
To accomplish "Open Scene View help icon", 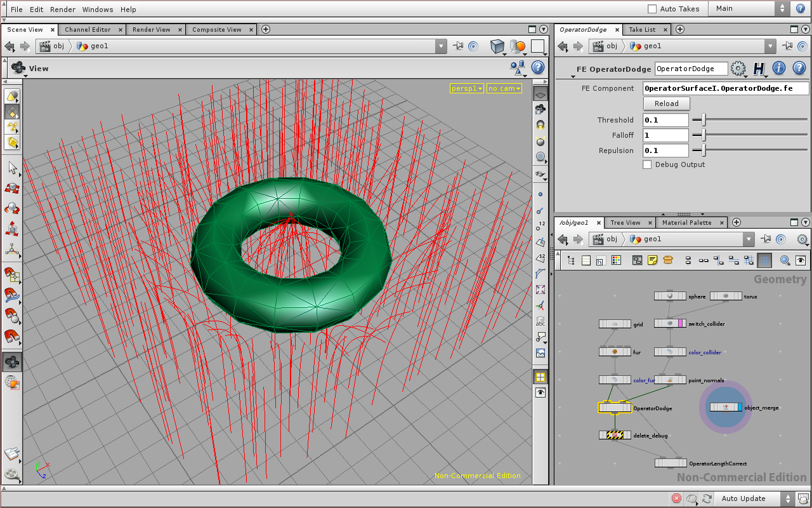I will [537, 67].
